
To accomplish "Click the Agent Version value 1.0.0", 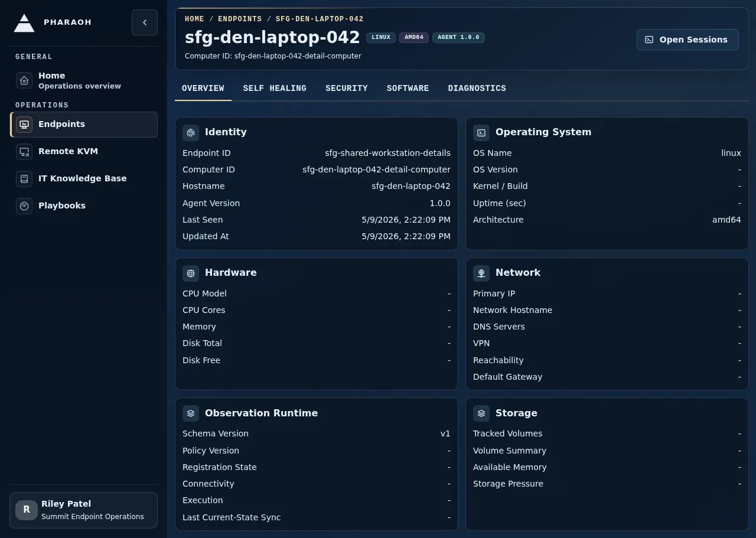I will 440,203.
